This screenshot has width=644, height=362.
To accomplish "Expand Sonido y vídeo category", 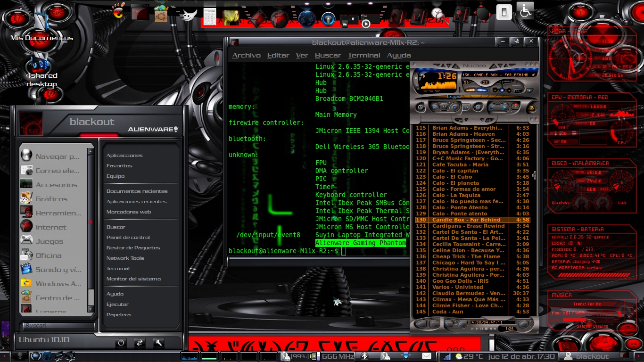I will pyautogui.click(x=53, y=270).
